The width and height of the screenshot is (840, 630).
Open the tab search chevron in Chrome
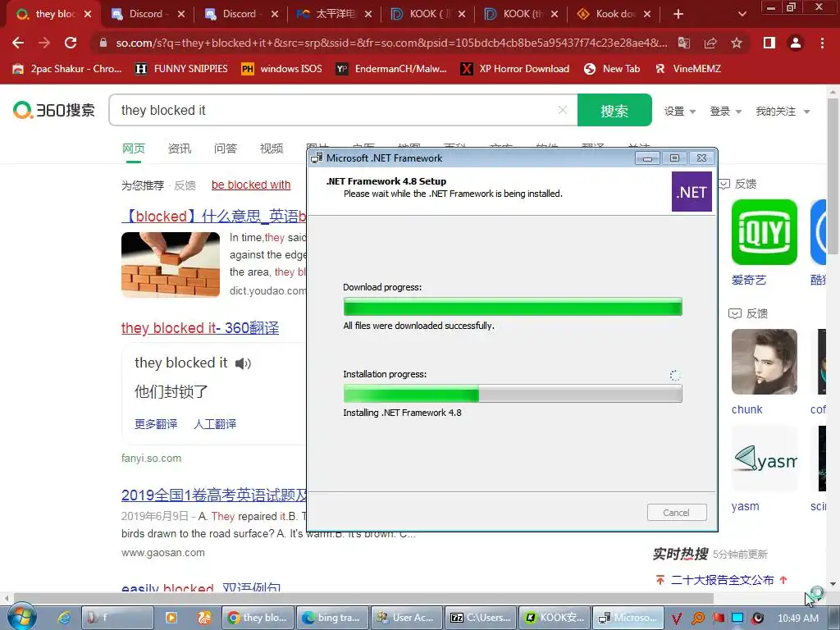(x=742, y=14)
